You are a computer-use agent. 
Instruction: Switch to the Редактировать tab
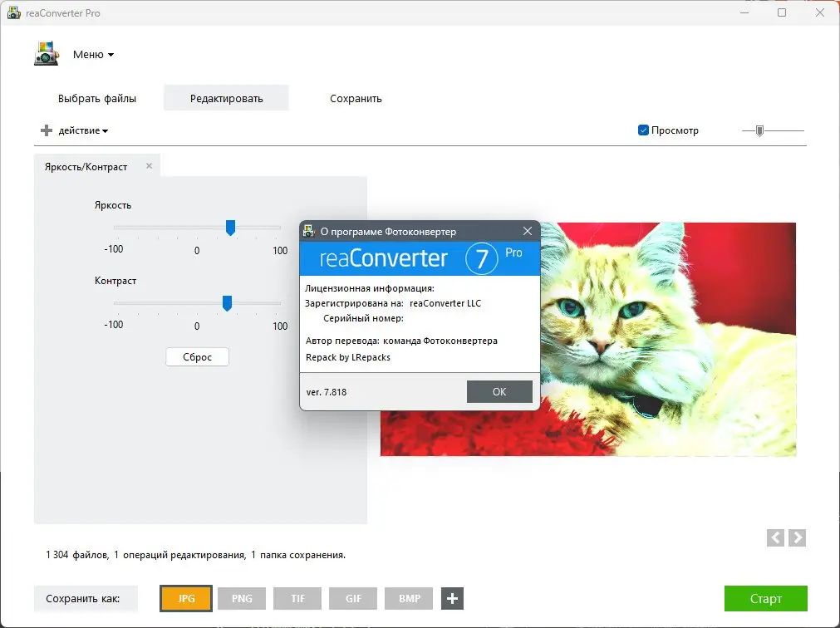pos(226,98)
